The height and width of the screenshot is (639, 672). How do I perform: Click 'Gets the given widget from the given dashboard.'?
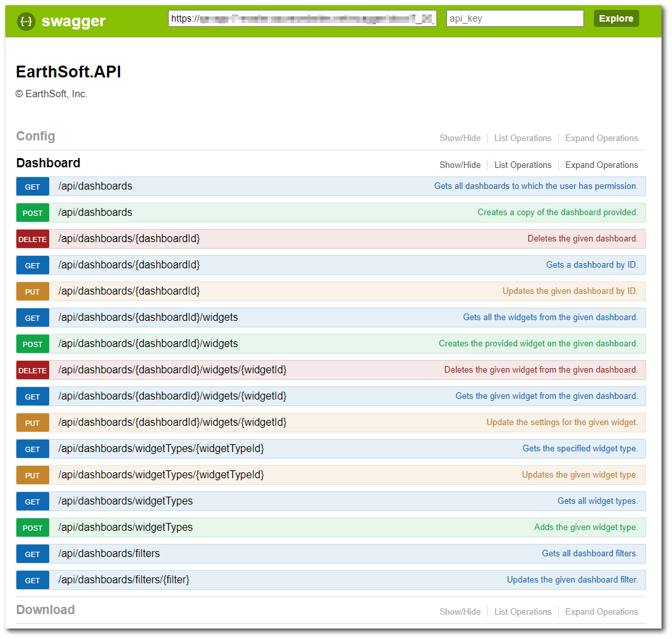(x=547, y=396)
